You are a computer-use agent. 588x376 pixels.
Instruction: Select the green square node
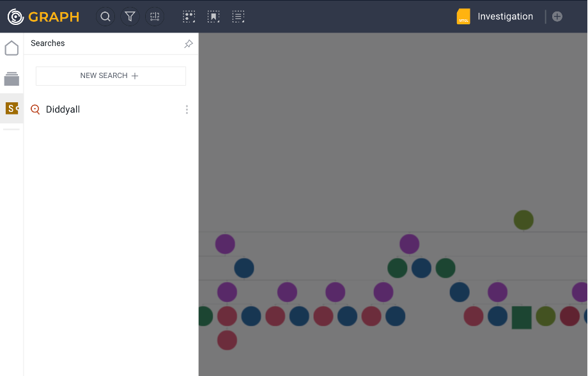click(522, 317)
